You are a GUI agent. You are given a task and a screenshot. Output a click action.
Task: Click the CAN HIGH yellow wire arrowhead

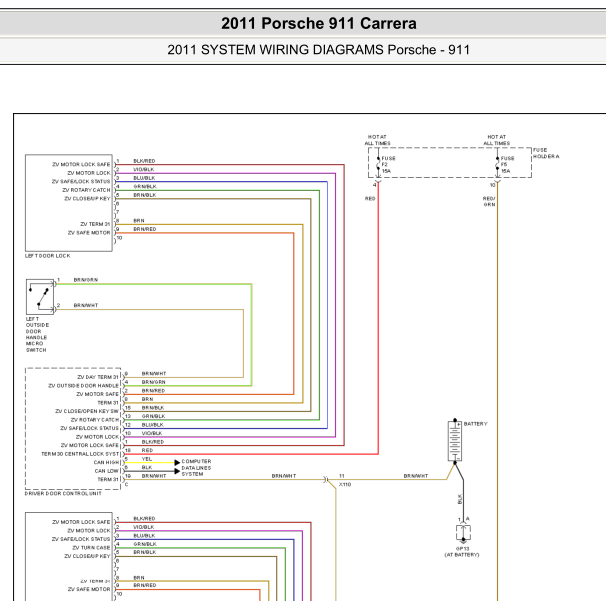coord(177,463)
